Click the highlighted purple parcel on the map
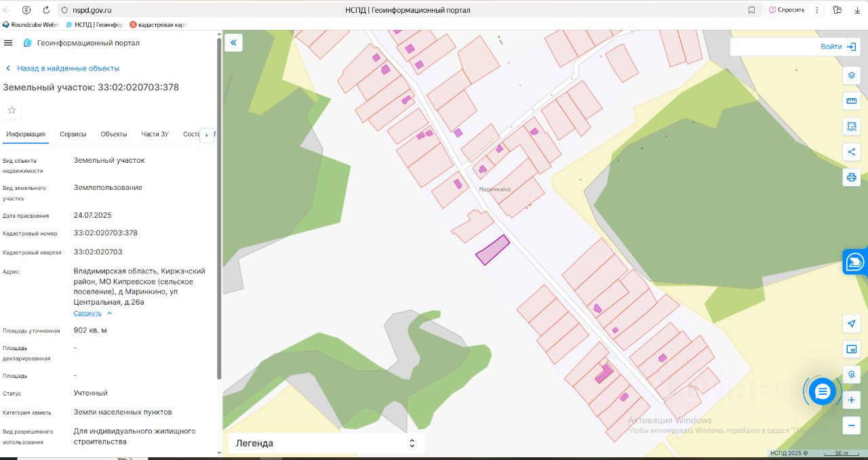This screenshot has width=868, height=460. (492, 250)
